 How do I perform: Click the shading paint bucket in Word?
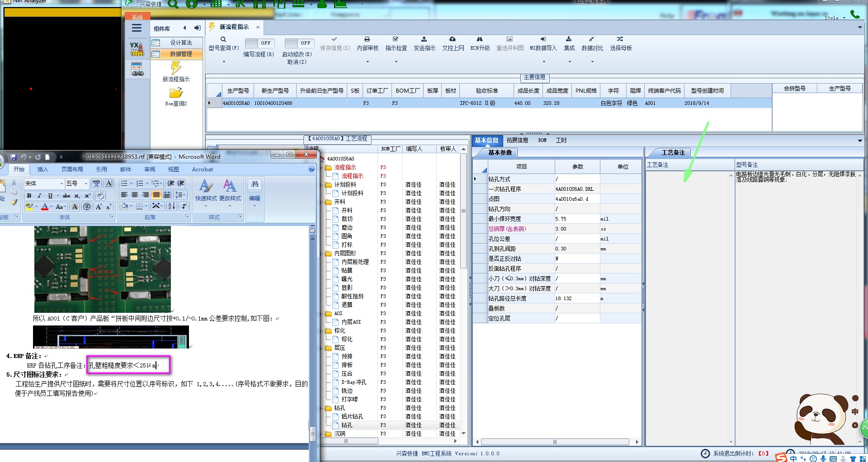[x=124, y=206]
